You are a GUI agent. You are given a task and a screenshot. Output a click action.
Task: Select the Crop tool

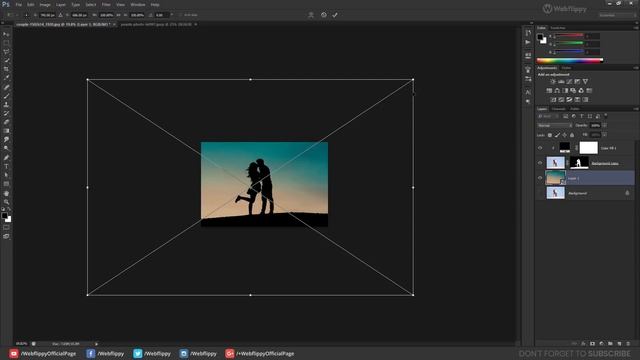[x=6, y=69]
